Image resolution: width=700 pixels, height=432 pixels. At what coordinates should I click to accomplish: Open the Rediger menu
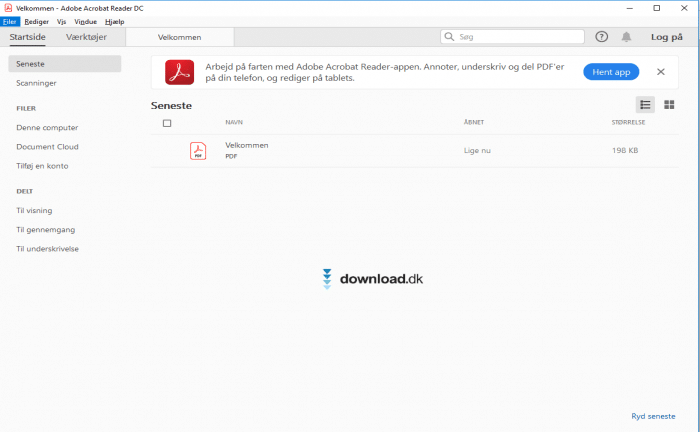pyautogui.click(x=37, y=21)
